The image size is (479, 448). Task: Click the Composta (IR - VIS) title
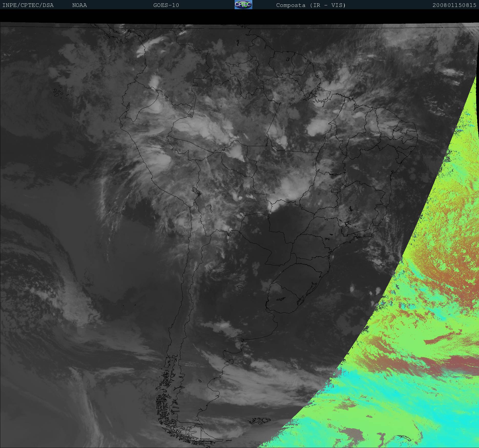(x=311, y=5)
